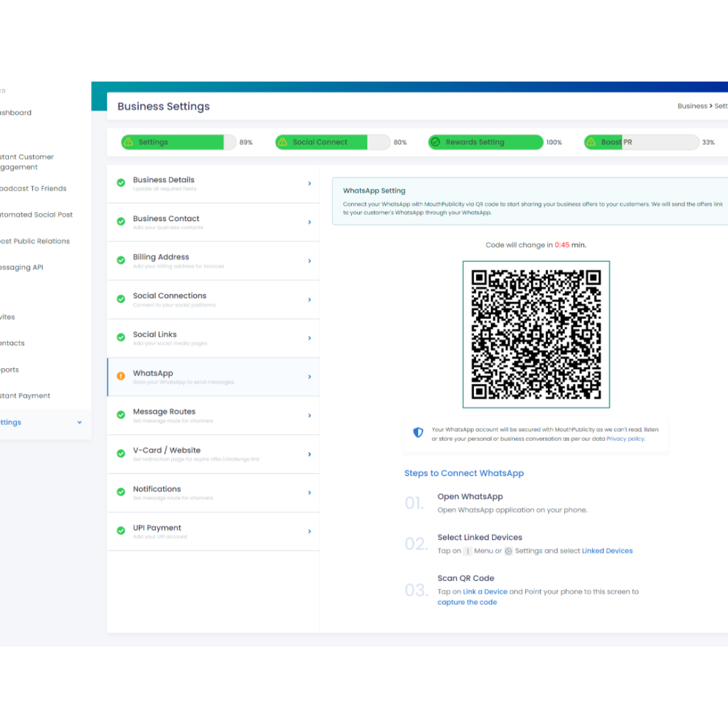This screenshot has height=728, width=728.
Task: Click the green checkmark beside Social Links
Action: [121, 338]
